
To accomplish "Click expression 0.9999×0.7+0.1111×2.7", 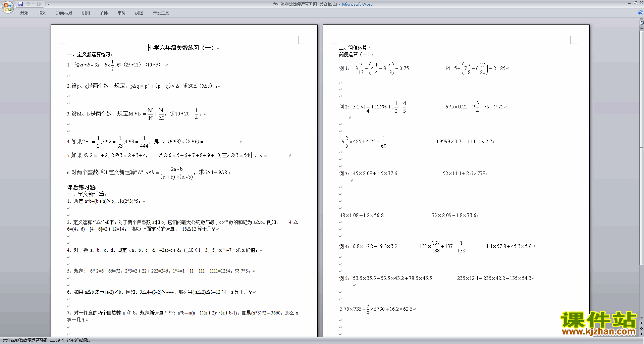I will 464,142.
